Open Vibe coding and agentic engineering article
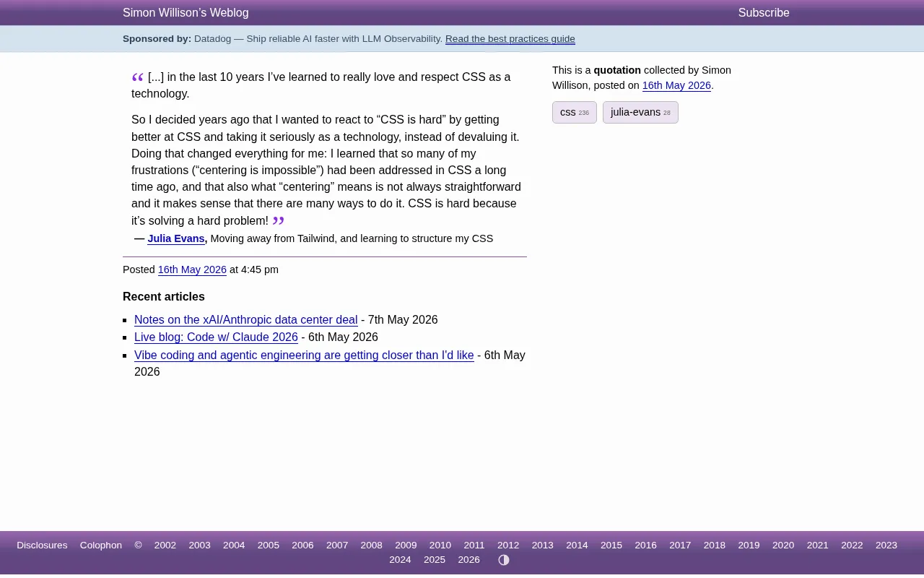 [x=304, y=355]
